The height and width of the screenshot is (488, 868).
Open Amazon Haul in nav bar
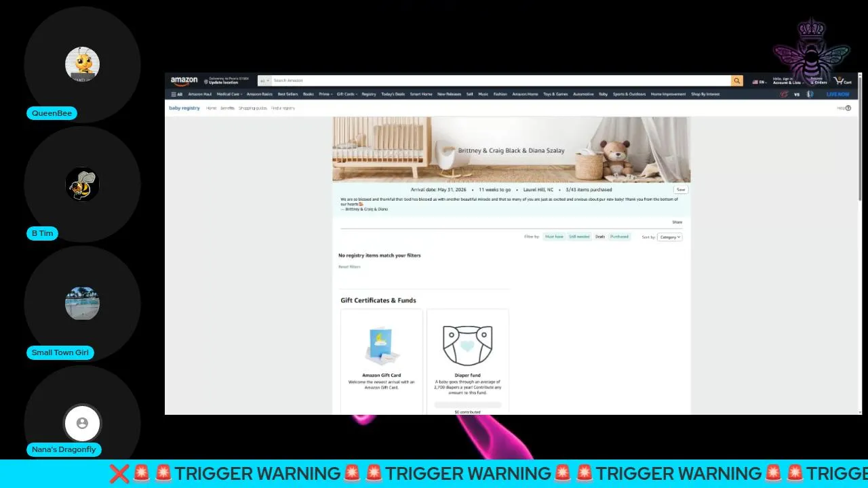click(x=199, y=94)
